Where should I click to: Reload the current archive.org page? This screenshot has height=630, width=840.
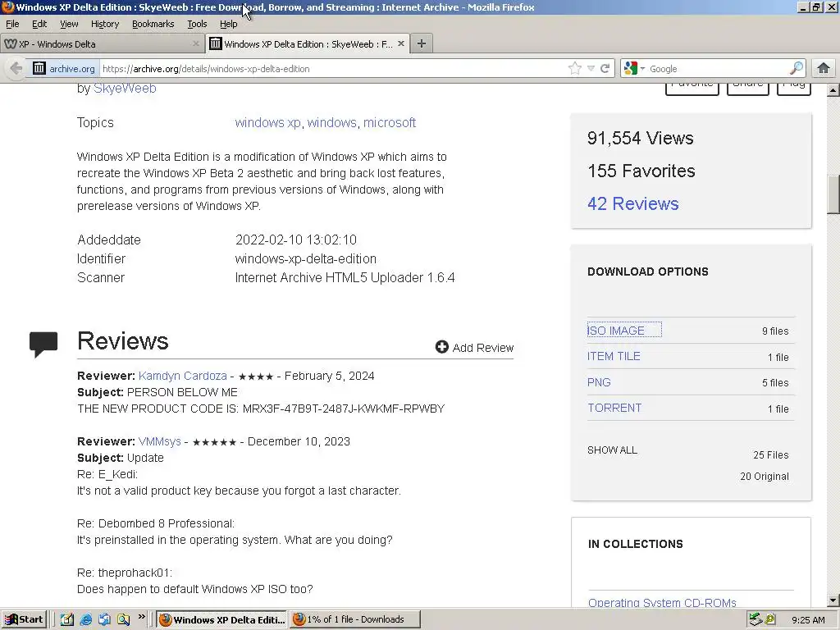click(605, 69)
